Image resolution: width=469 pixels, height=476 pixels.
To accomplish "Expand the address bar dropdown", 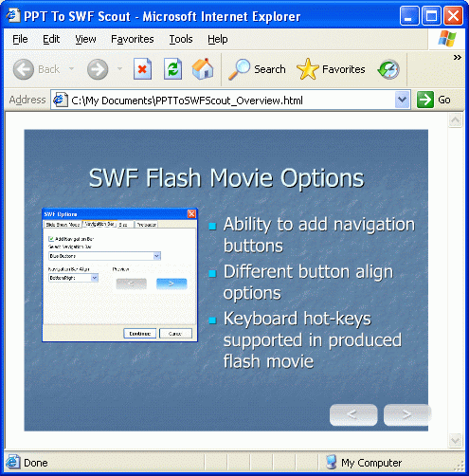I will 403,100.
